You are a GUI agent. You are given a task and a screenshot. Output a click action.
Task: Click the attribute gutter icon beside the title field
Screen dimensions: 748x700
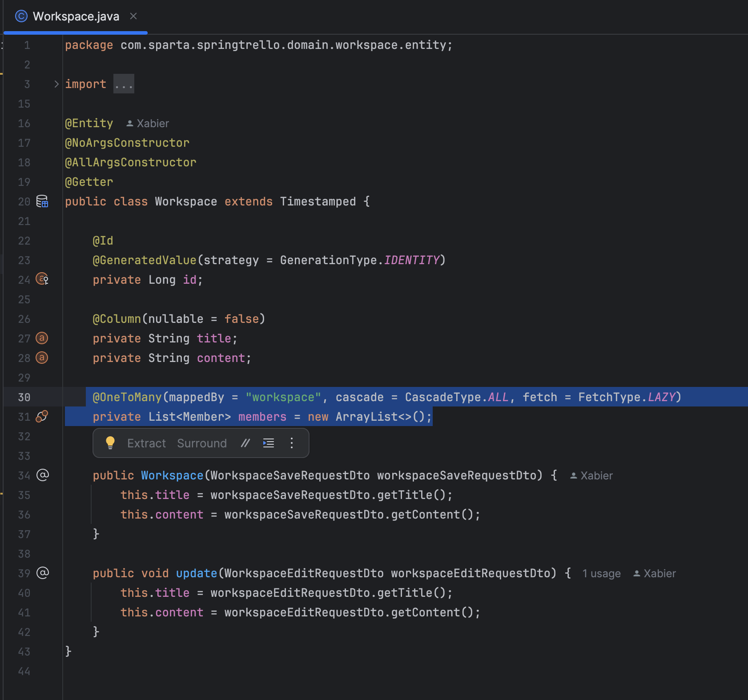42,338
